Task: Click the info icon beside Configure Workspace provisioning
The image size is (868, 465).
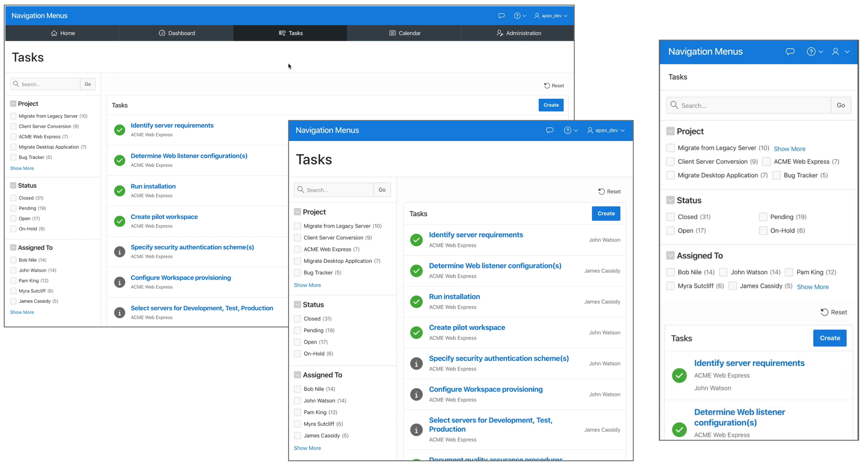Action: [120, 282]
